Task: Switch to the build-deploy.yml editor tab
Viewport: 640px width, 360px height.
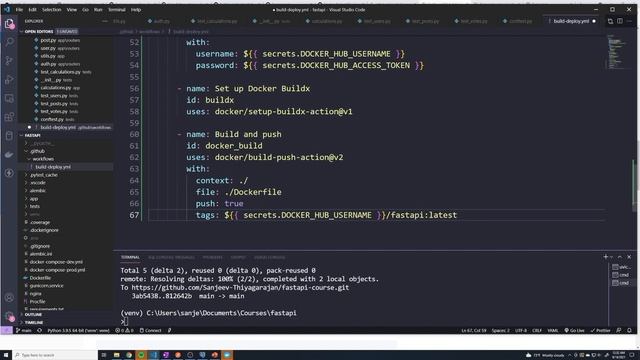Action: coord(571,21)
